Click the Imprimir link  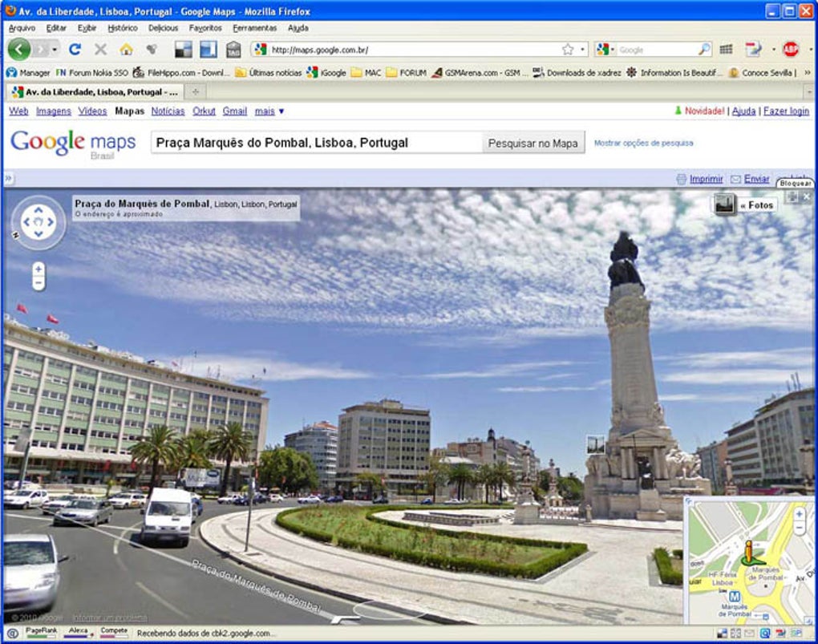pos(706,179)
